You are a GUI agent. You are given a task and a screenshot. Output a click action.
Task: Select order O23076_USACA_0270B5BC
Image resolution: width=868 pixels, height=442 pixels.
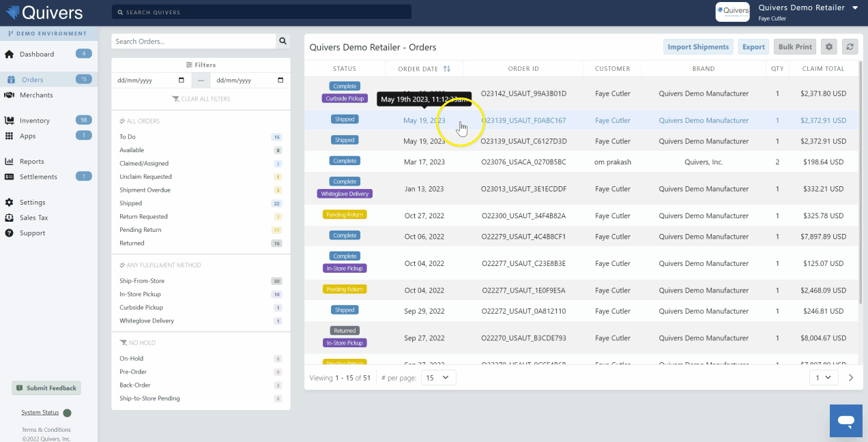[x=523, y=162]
